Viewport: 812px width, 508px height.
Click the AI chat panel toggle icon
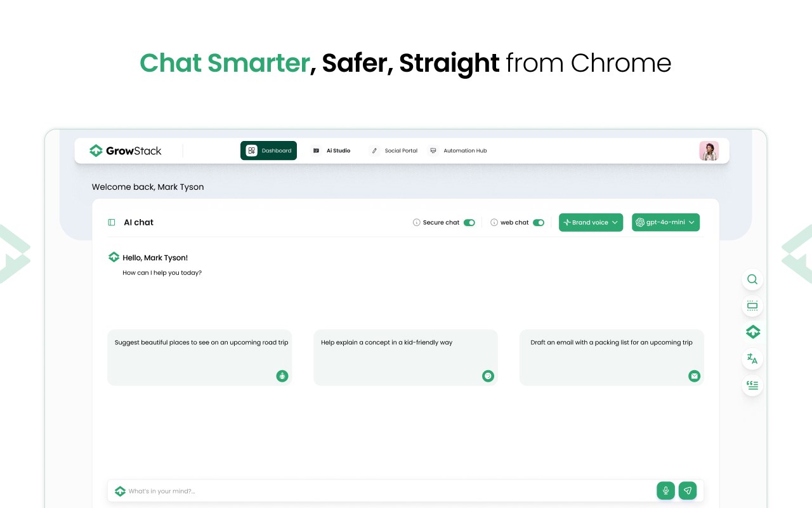coord(112,222)
